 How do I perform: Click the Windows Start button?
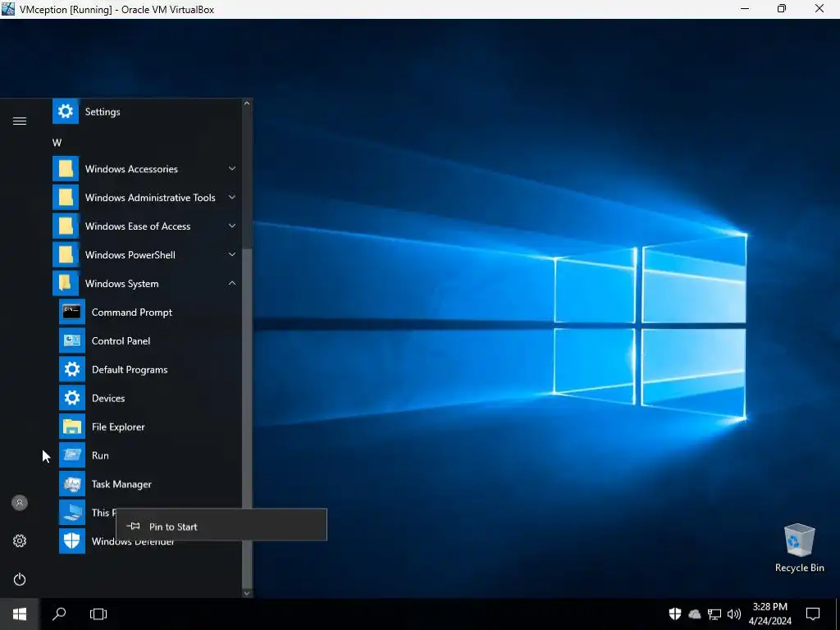20,614
